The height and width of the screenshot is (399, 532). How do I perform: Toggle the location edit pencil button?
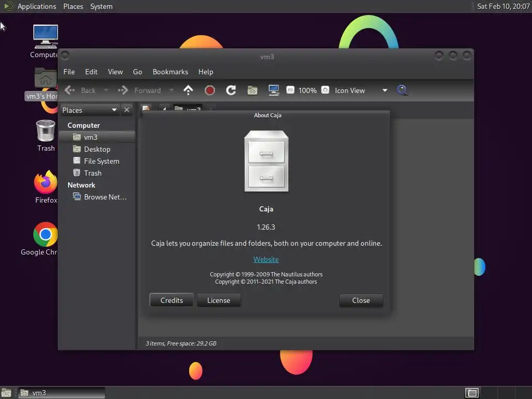146,108
